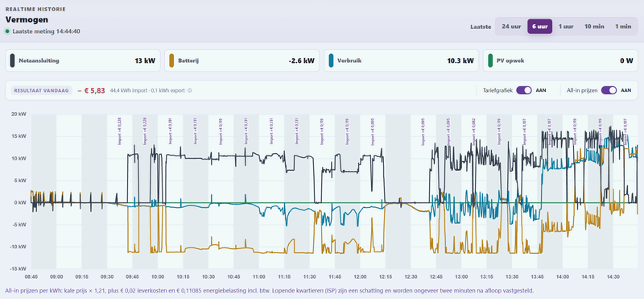The height and width of the screenshot is (299, 644).
Task: Disable the All-in prijzen switch
Action: click(x=609, y=90)
